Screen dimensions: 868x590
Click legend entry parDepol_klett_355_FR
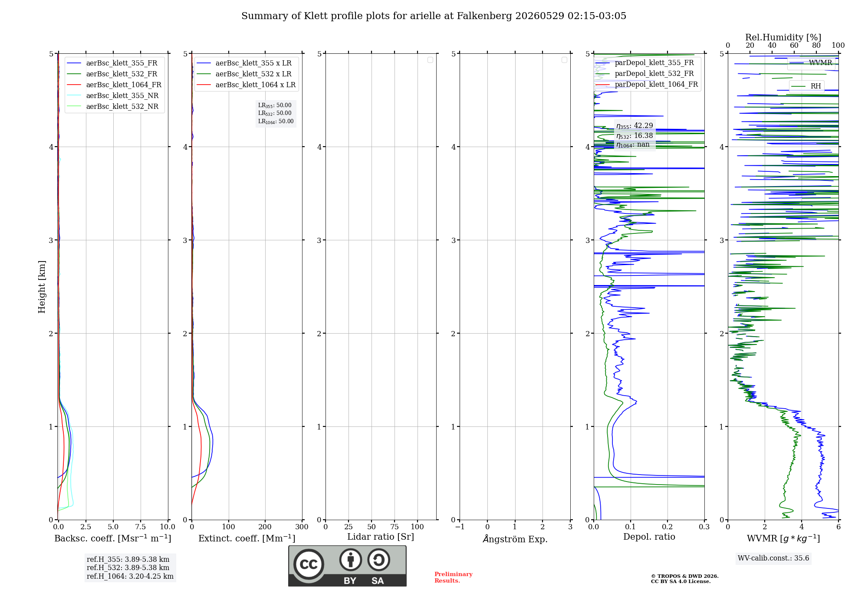pyautogui.click(x=644, y=62)
